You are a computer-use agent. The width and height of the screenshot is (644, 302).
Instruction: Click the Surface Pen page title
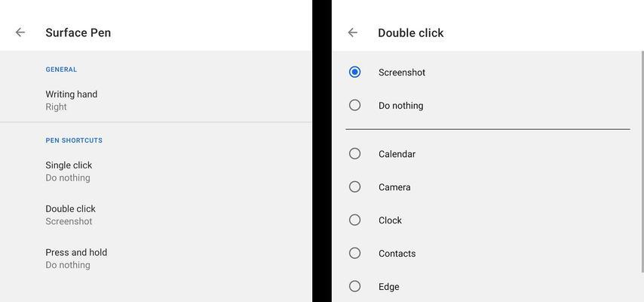click(78, 33)
